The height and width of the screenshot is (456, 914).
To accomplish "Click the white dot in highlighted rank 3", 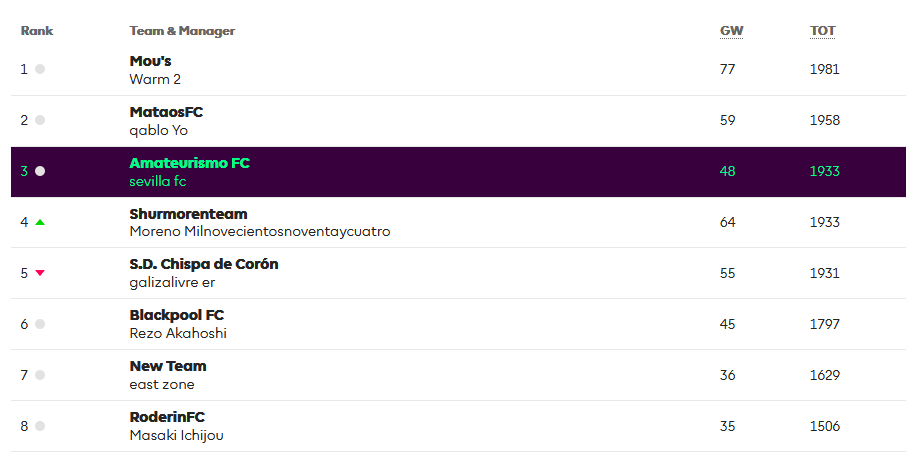I will [x=40, y=171].
